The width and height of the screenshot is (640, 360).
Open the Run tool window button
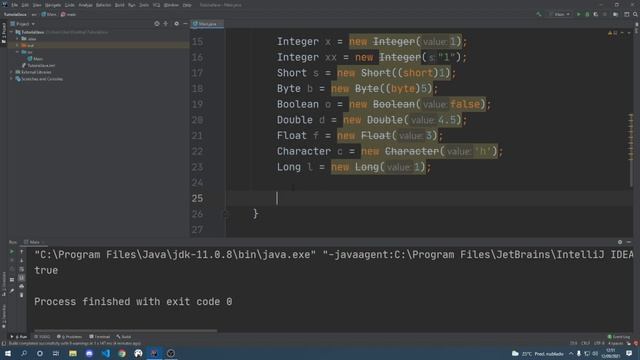coord(18,337)
